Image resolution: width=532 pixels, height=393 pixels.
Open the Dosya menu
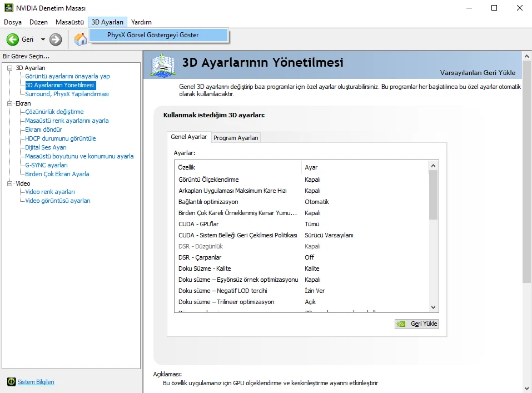pos(13,22)
